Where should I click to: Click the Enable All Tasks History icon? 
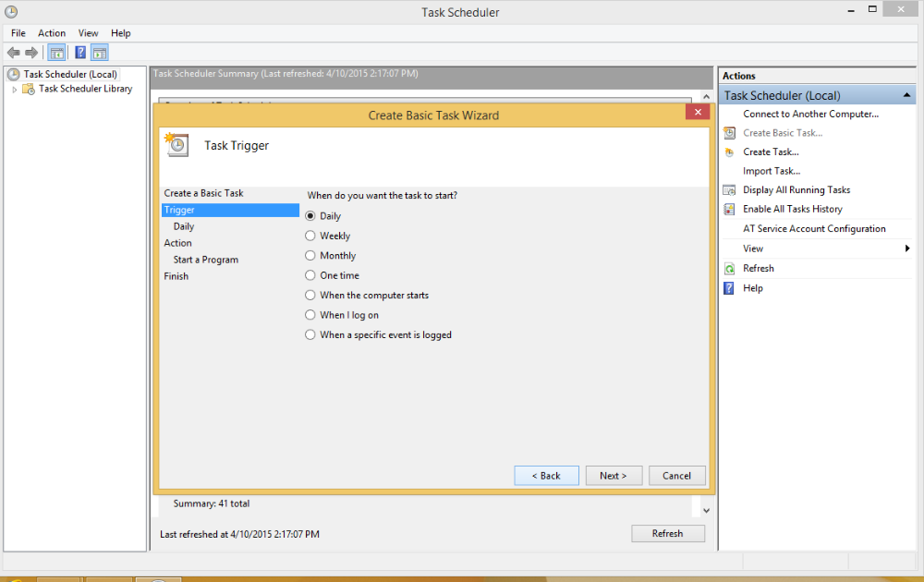[x=730, y=209]
